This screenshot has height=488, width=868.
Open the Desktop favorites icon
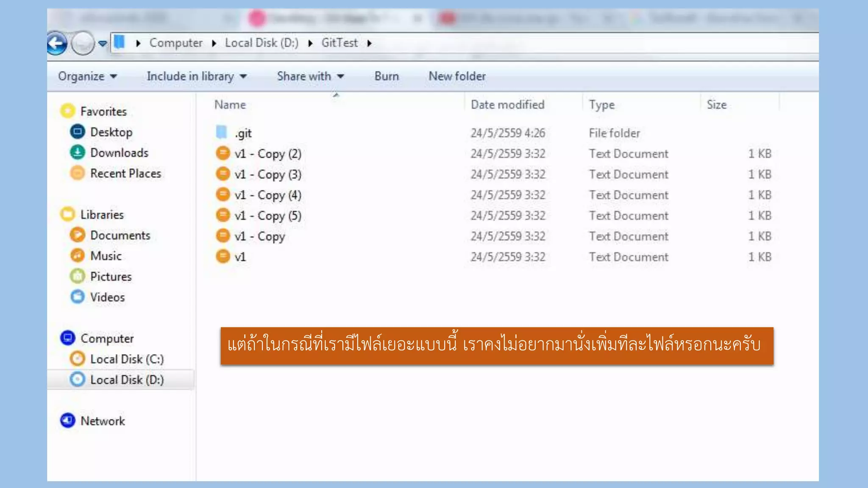pyautogui.click(x=77, y=132)
